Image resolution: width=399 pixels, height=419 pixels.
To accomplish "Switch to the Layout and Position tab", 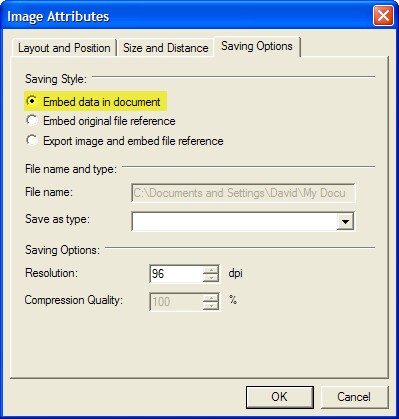I will (x=64, y=48).
